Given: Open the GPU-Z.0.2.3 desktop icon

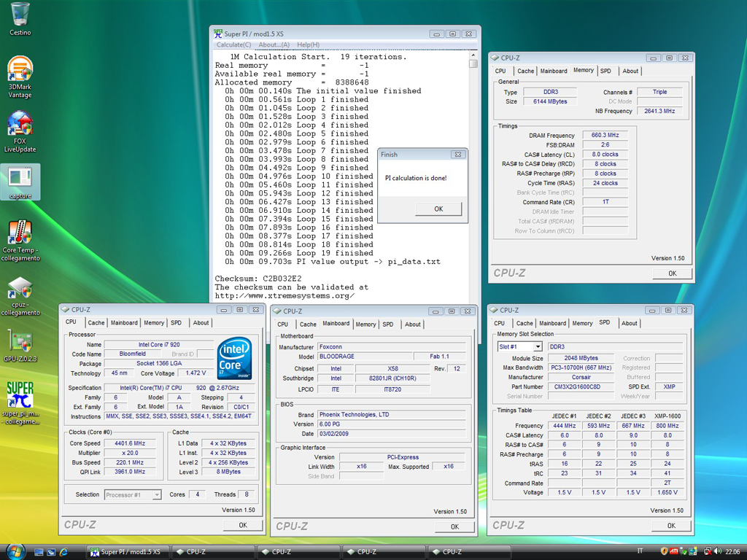Looking at the screenshot, I should pos(20,345).
